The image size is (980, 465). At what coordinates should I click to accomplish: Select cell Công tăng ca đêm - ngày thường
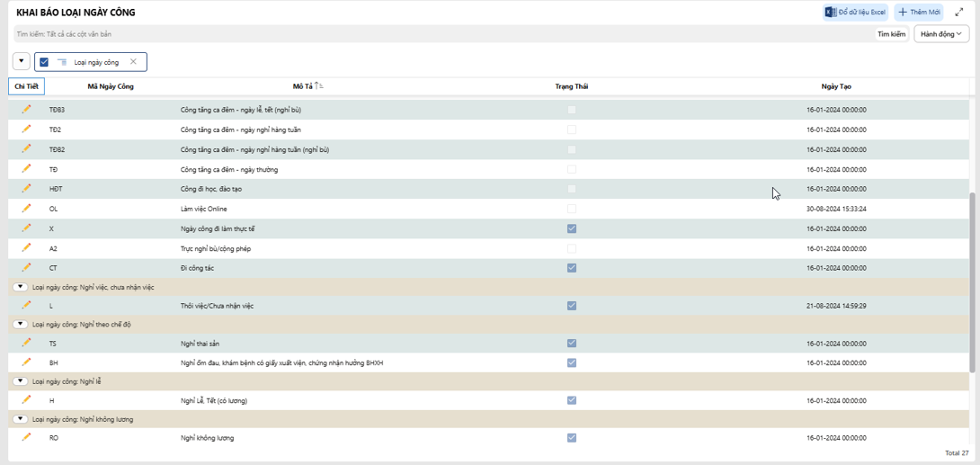[x=228, y=169]
